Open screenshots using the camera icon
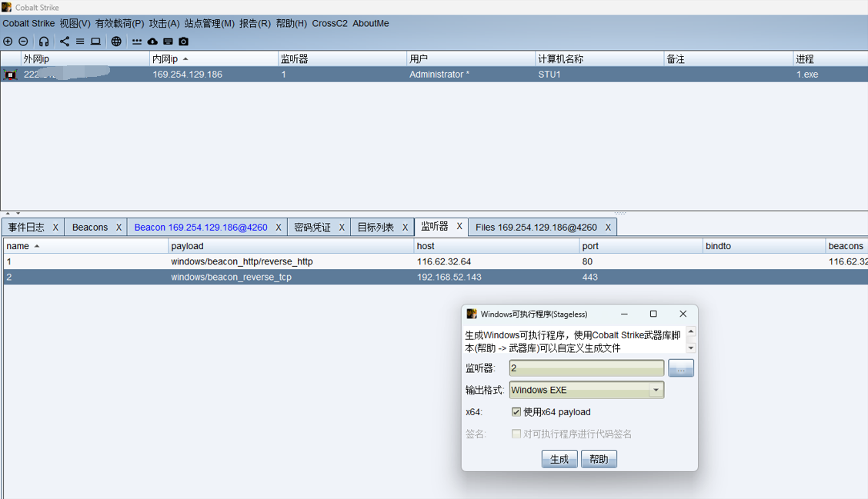Screen dimensions: 868x499 183,42
